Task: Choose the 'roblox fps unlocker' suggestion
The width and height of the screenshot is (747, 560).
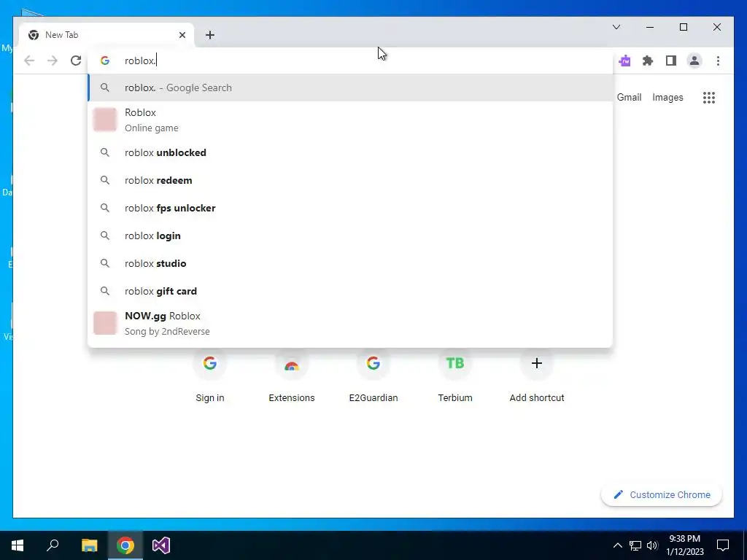Action: click(350, 208)
